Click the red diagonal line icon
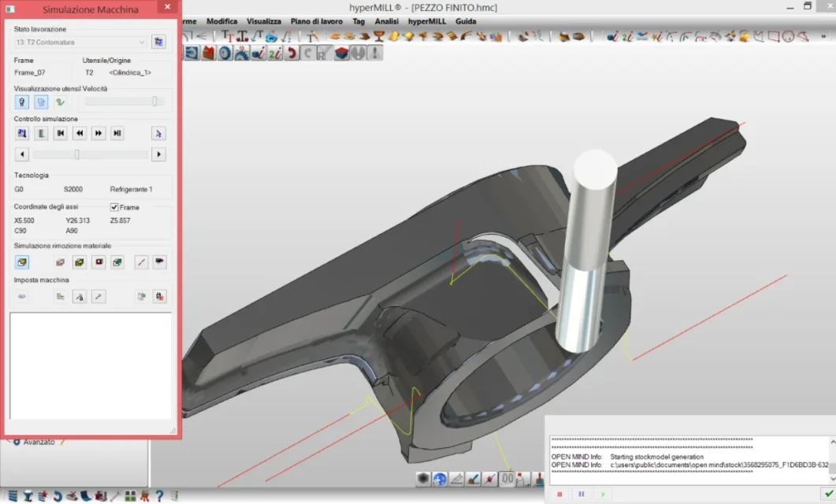 point(141,262)
